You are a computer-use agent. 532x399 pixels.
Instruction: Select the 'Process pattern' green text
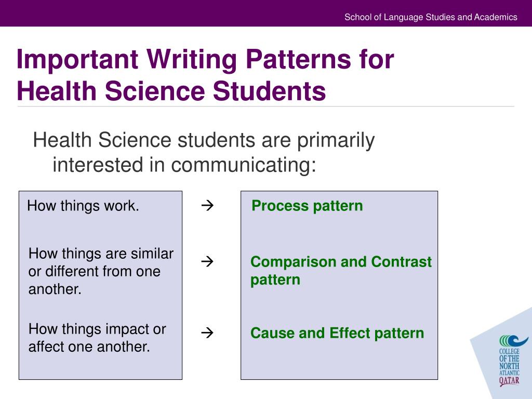click(307, 206)
